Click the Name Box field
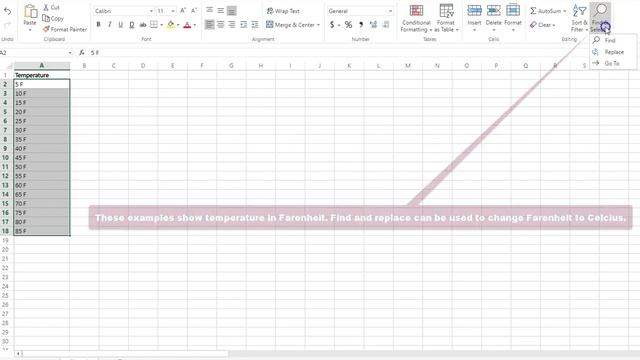 pyautogui.click(x=33, y=53)
